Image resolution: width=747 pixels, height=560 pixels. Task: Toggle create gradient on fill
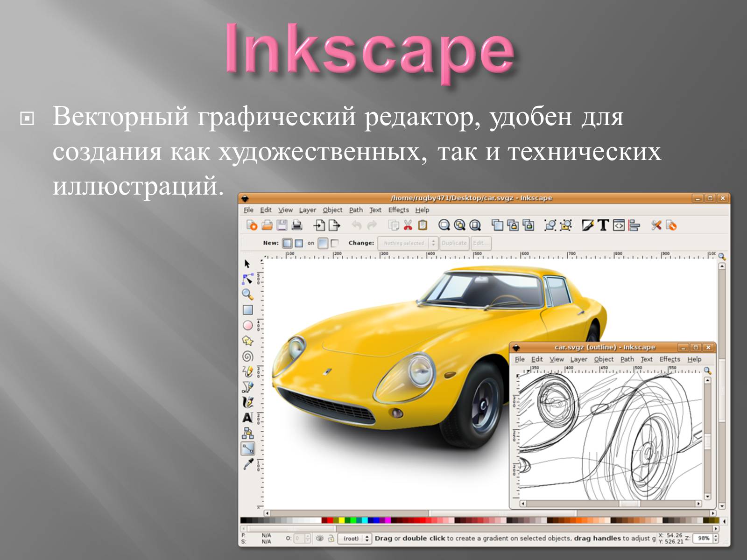323,243
